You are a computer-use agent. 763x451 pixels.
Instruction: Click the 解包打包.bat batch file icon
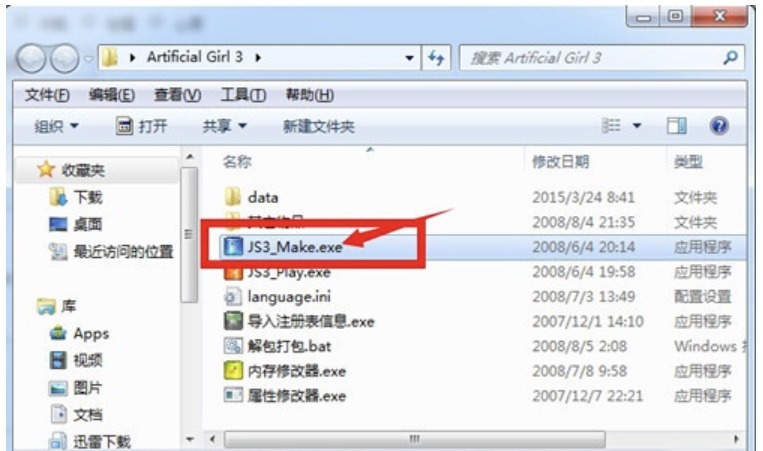point(233,346)
